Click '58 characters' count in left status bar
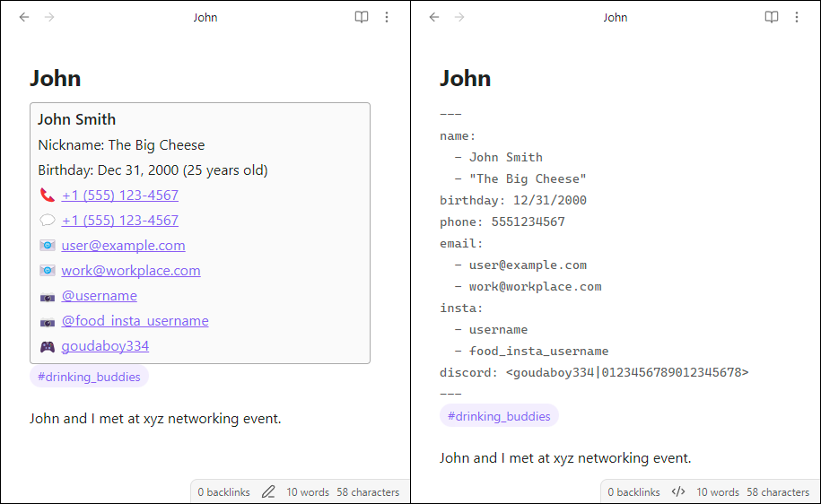 tap(368, 492)
